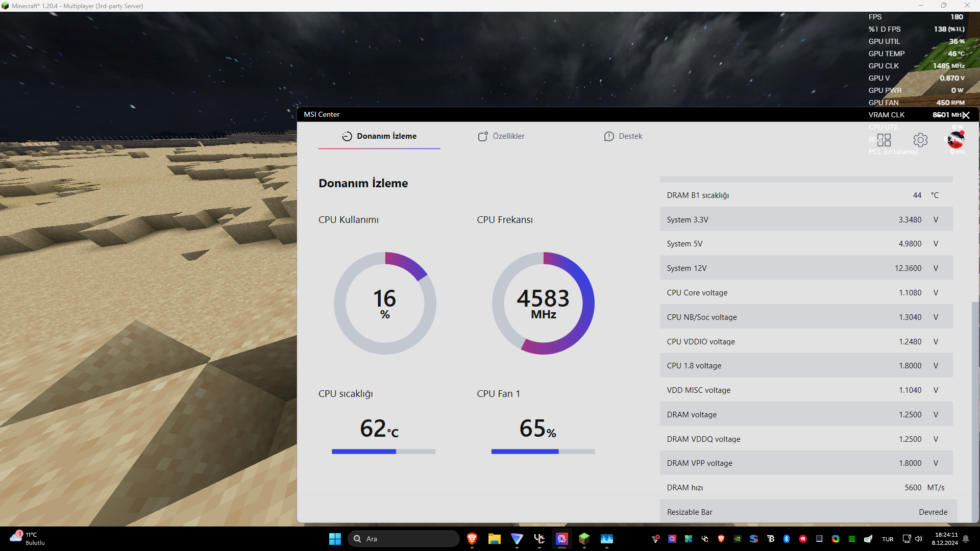Open Bluetooth tray icon
The width and height of the screenshot is (980, 551).
point(787,539)
